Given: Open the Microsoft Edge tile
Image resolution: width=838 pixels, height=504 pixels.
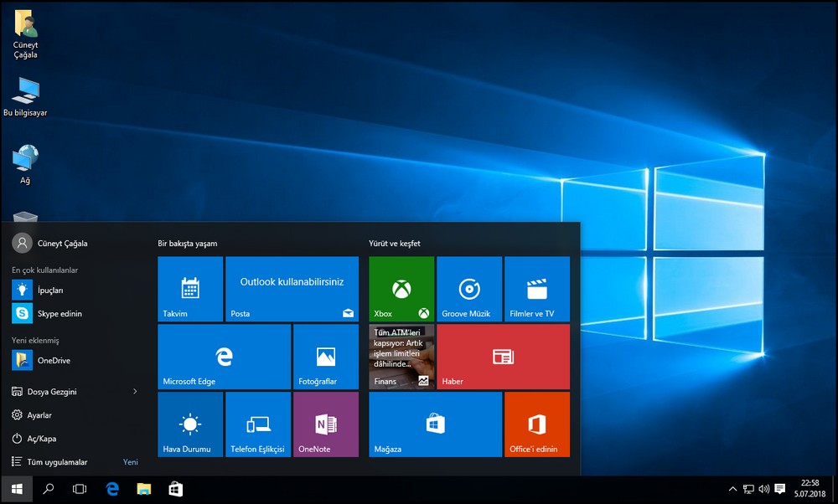Looking at the screenshot, I should (x=224, y=357).
